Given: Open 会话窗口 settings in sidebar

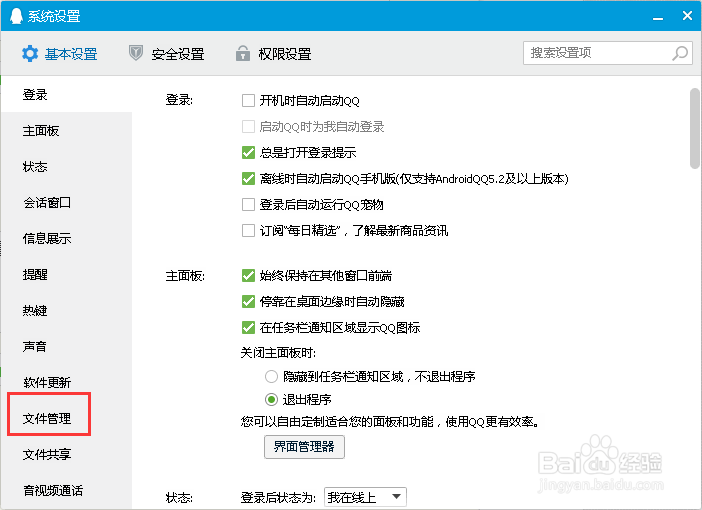Looking at the screenshot, I should (66, 202).
